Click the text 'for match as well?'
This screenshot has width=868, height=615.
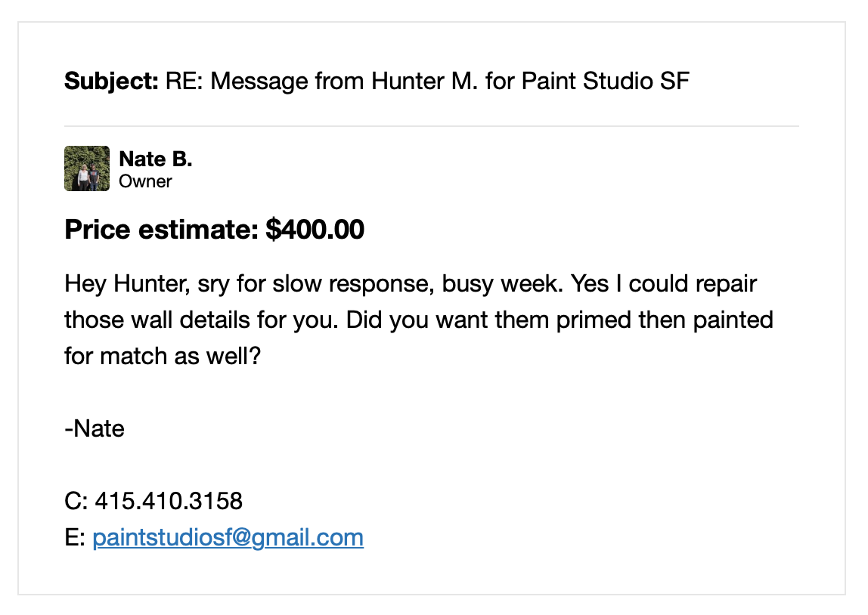coord(163,356)
